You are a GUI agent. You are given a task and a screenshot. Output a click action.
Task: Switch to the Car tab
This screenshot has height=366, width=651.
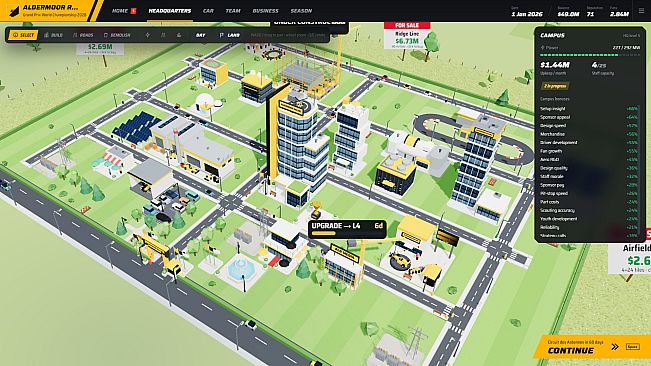pyautogui.click(x=208, y=11)
